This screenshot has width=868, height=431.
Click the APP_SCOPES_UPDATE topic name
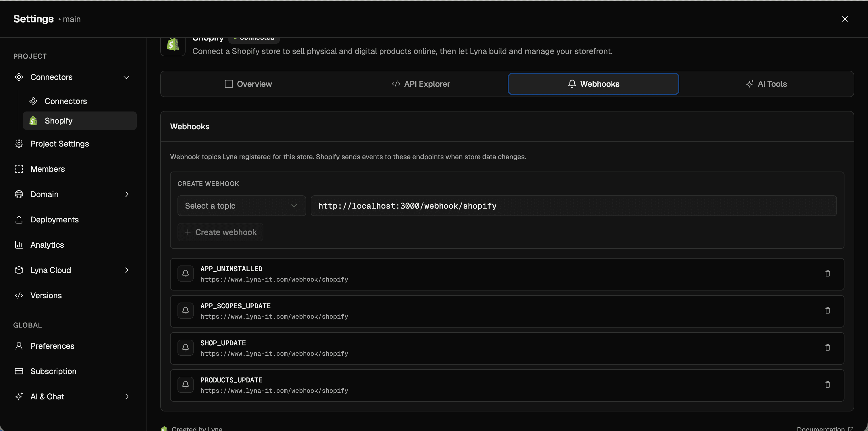point(236,306)
